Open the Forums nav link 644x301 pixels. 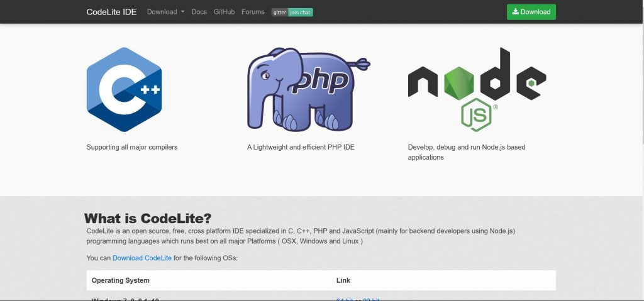coord(253,12)
